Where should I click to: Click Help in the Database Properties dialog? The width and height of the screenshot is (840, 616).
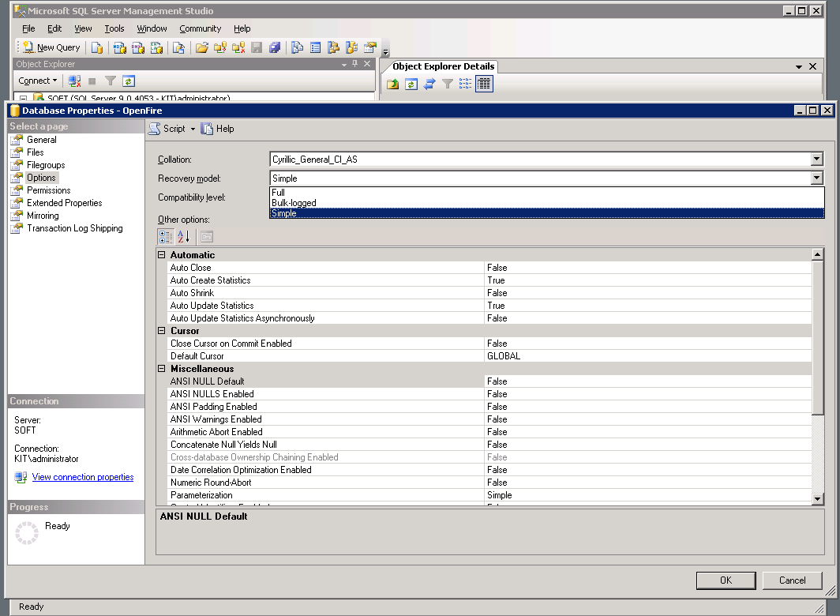coord(218,129)
